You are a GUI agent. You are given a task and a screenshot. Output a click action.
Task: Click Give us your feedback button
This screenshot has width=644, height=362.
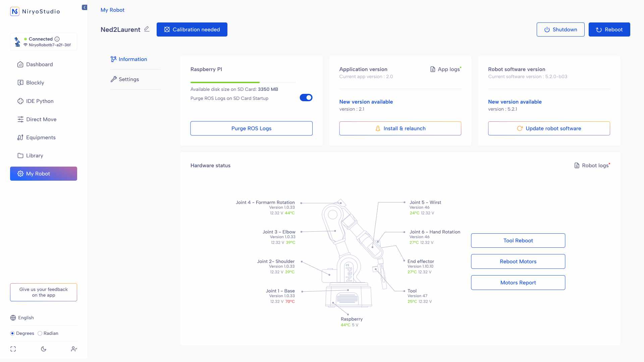click(44, 292)
